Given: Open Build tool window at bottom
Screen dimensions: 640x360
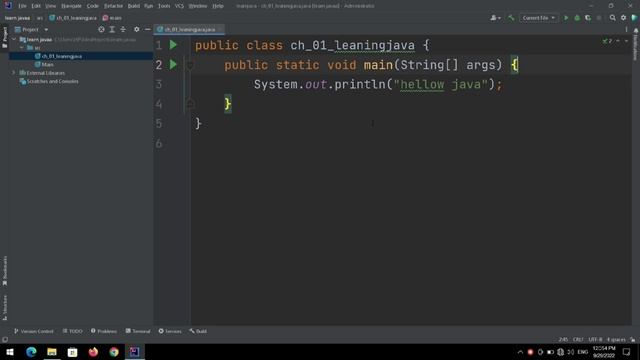Looking at the screenshot, I should (198, 331).
